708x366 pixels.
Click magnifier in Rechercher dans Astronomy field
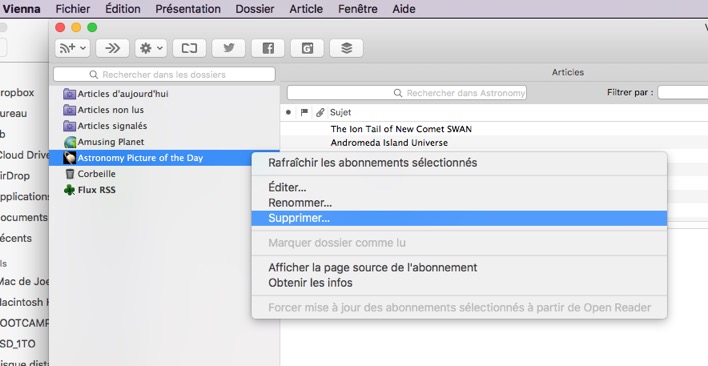398,93
